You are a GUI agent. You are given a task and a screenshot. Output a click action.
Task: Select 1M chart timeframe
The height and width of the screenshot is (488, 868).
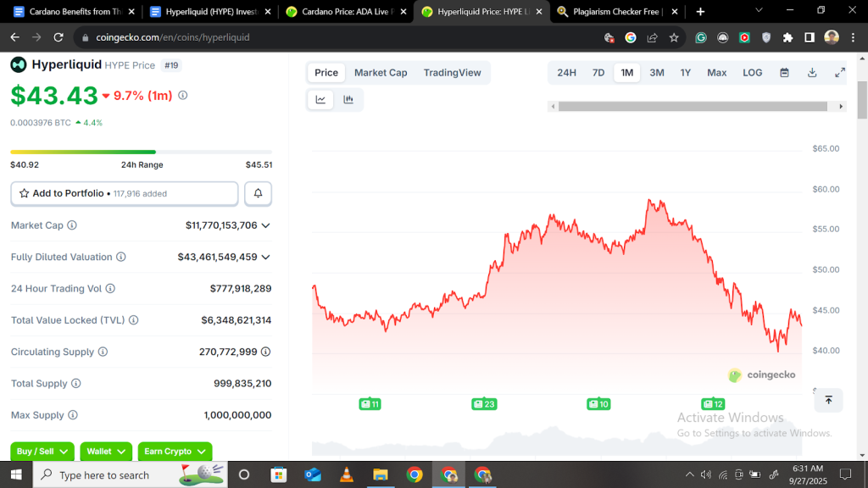[626, 73]
